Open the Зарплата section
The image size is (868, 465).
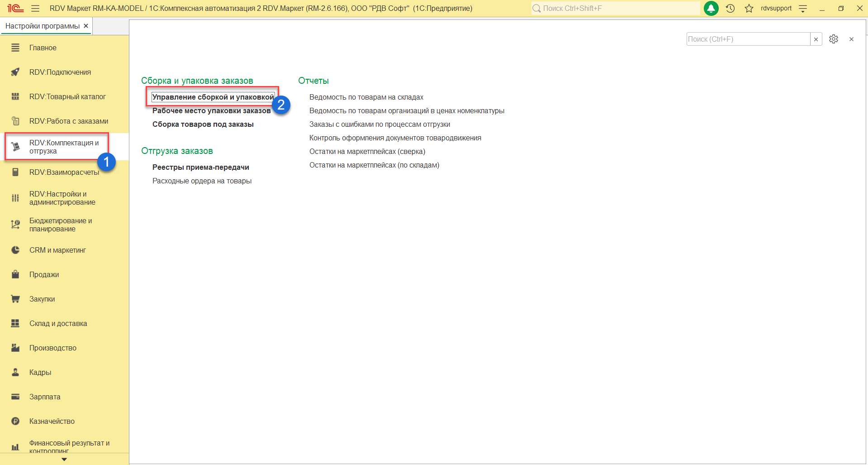[45, 397]
